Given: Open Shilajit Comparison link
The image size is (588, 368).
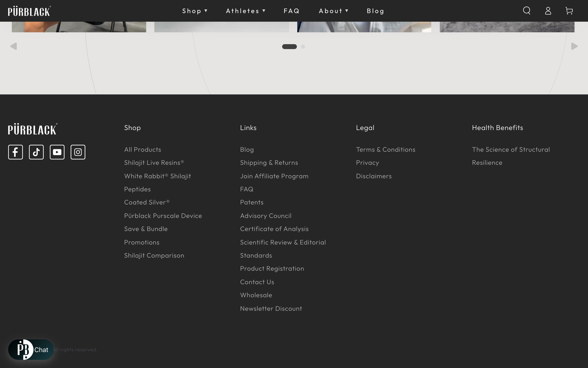Looking at the screenshot, I should [x=154, y=255].
